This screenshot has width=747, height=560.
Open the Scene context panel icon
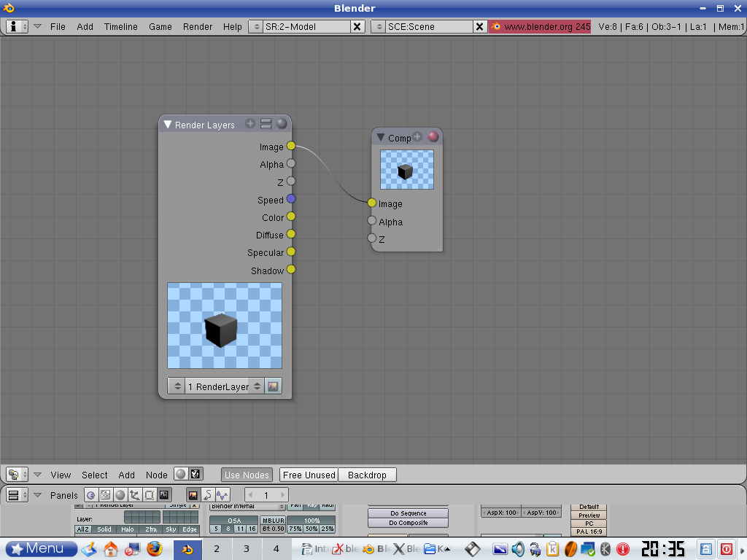point(163,495)
